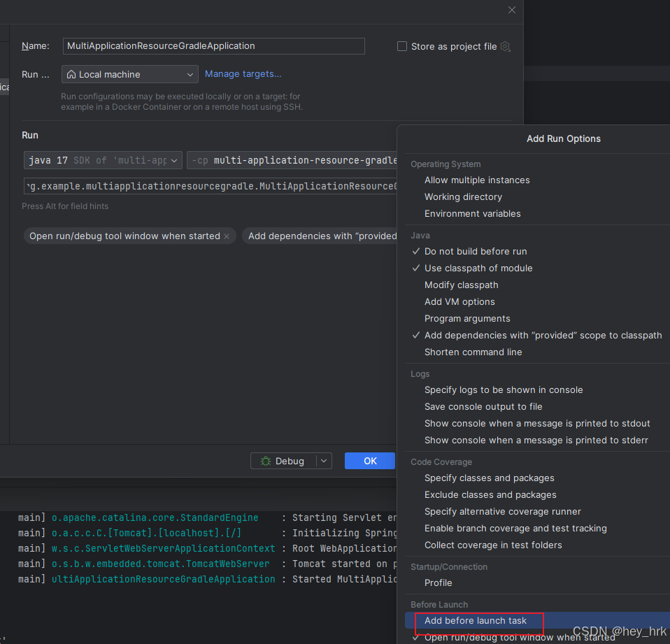This screenshot has height=644, width=670.
Task: Click the -cp module classpath field
Action: coord(292,160)
